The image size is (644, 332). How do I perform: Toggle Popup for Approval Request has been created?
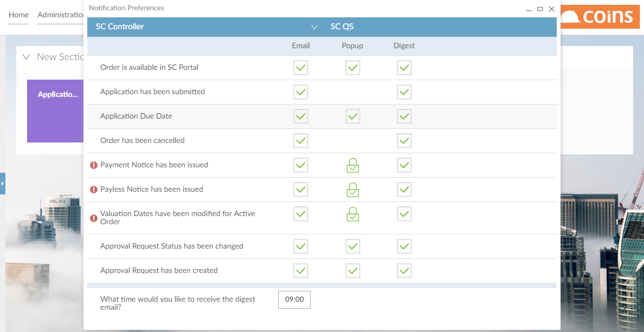352,271
